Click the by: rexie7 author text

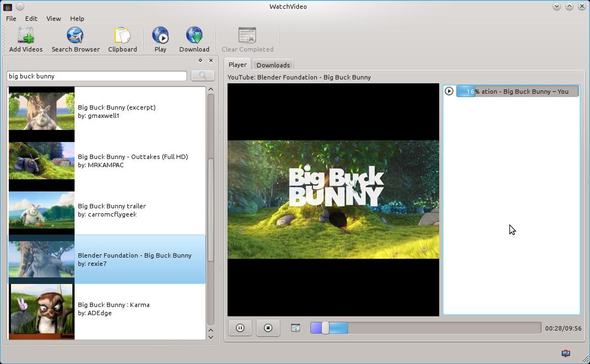92,264
